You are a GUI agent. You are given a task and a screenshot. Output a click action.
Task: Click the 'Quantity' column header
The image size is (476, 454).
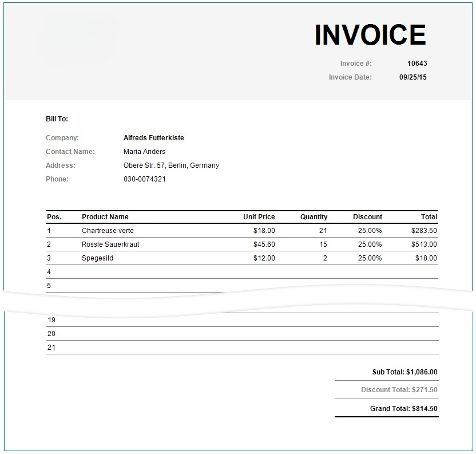(x=314, y=216)
